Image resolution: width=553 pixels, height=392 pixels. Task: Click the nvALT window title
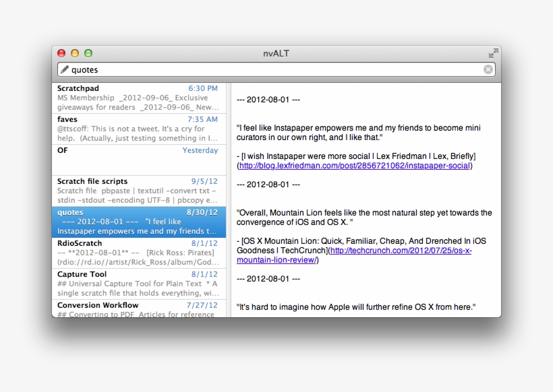276,53
